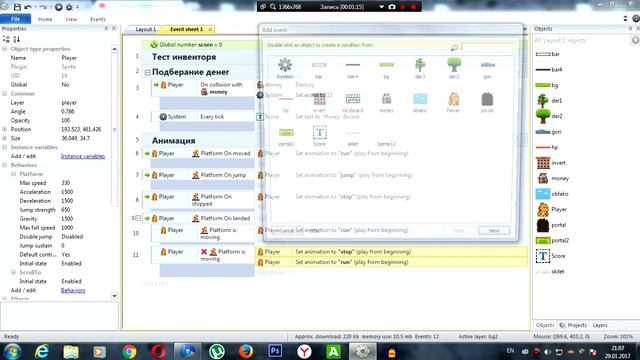Sort properties alphabetically icon
The width and height of the screenshot is (640, 360).
[x=16, y=39]
